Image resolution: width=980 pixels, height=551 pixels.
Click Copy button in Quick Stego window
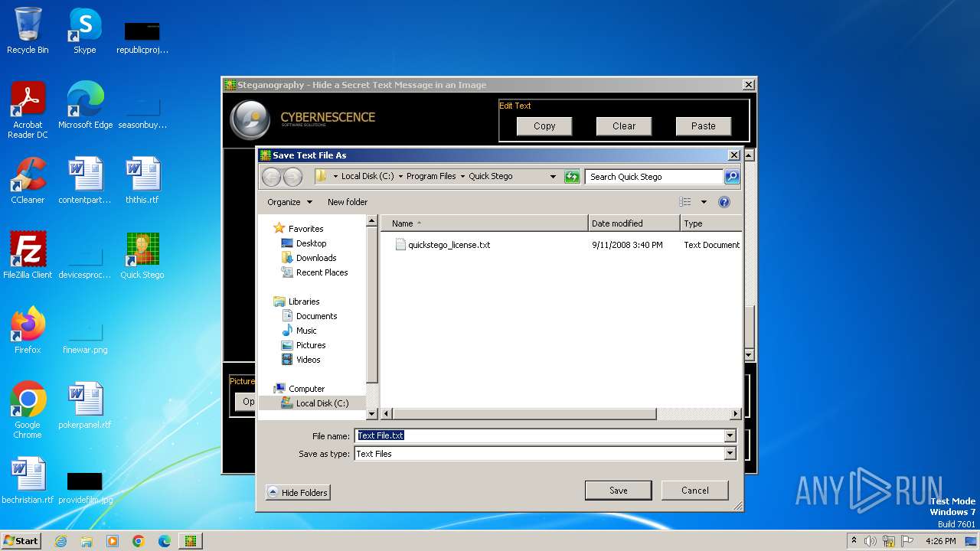544,126
